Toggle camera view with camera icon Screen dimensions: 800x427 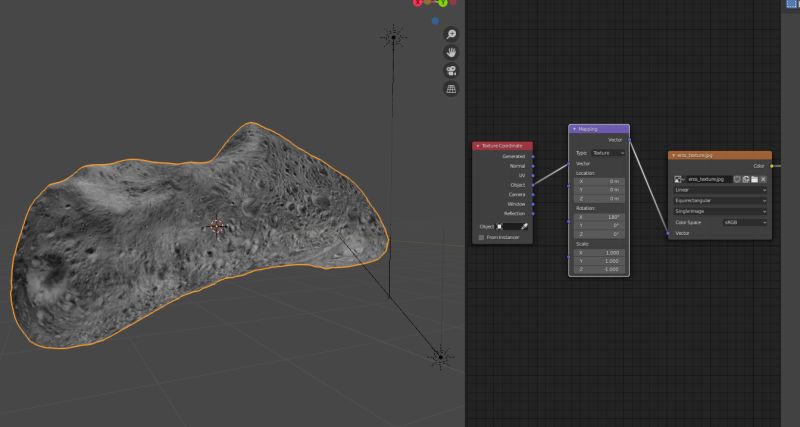tap(451, 70)
